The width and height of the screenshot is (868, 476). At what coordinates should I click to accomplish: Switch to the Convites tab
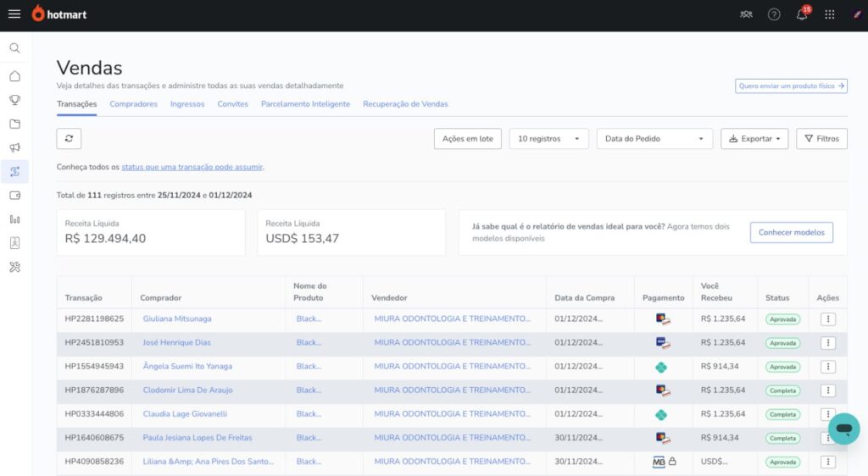pyautogui.click(x=232, y=104)
